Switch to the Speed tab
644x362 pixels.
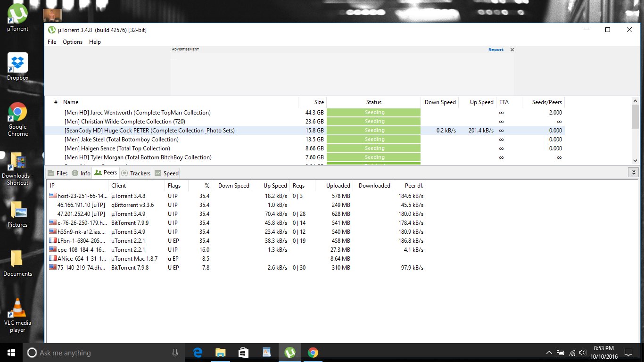tap(166, 173)
